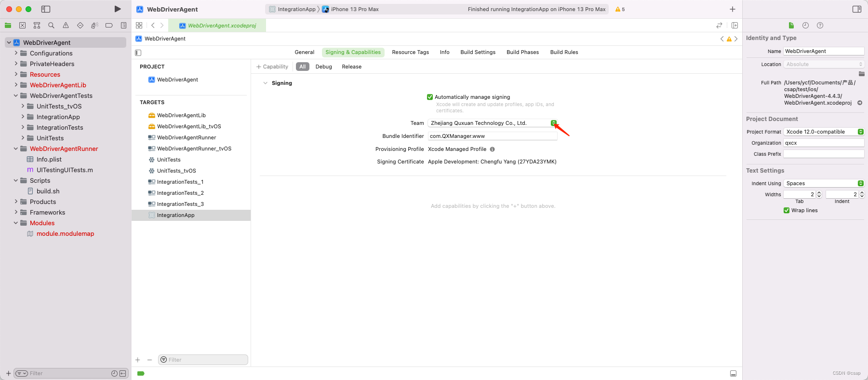Open the related items grid menu
The height and width of the screenshot is (380, 868).
coord(139,25)
